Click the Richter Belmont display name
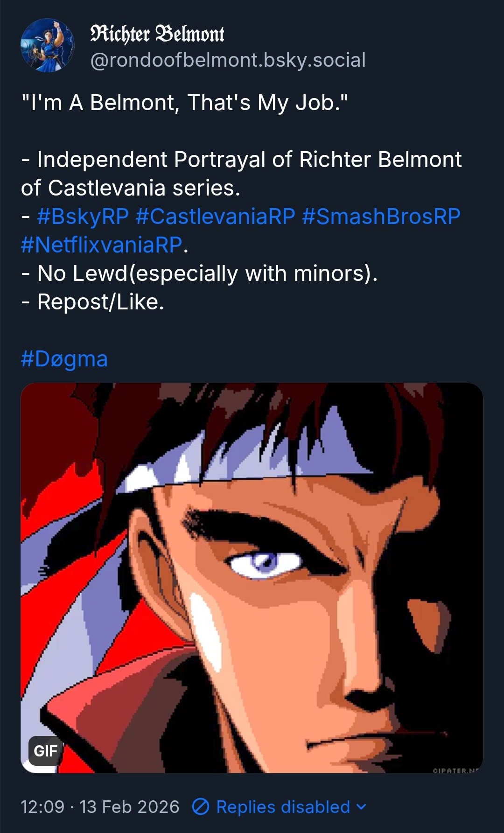 [157, 34]
